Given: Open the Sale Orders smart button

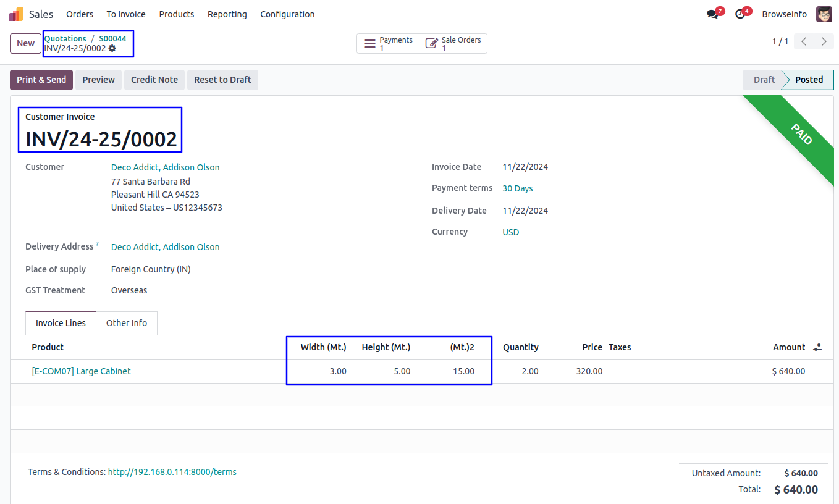Looking at the screenshot, I should click(x=454, y=43).
